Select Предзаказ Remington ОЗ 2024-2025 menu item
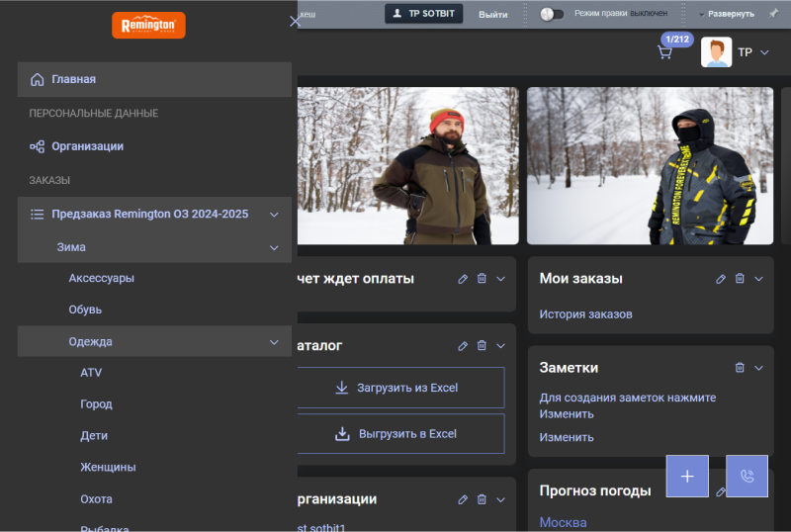The image size is (791, 532). pyautogui.click(x=150, y=214)
